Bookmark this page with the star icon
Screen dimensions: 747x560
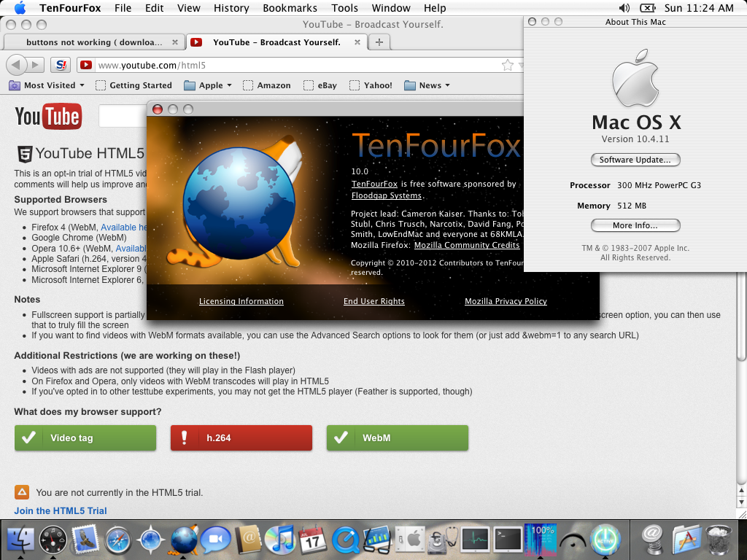[x=508, y=65]
